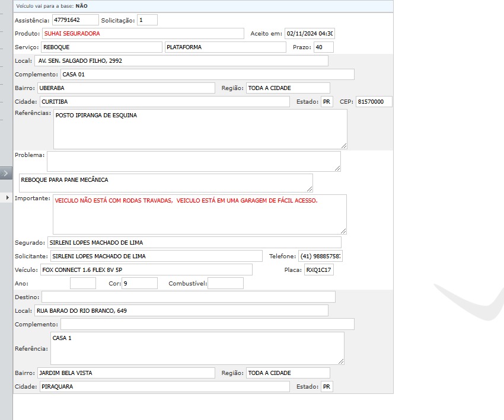Click the 'Combustível:' label
Viewport: 504px width, 420px height.
click(188, 284)
